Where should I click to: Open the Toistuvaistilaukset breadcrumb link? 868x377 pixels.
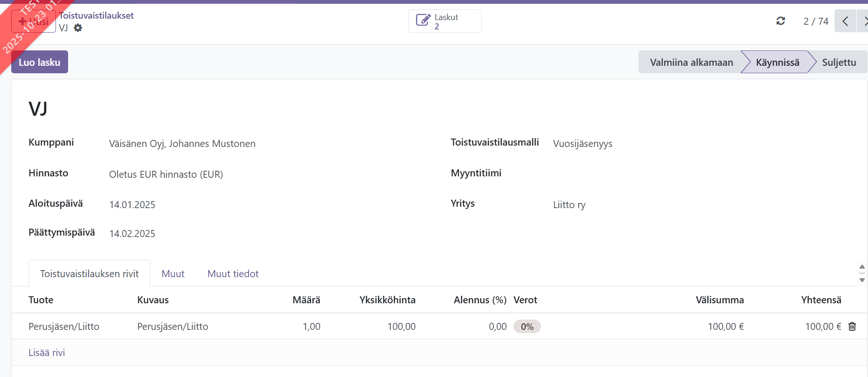[x=97, y=15]
